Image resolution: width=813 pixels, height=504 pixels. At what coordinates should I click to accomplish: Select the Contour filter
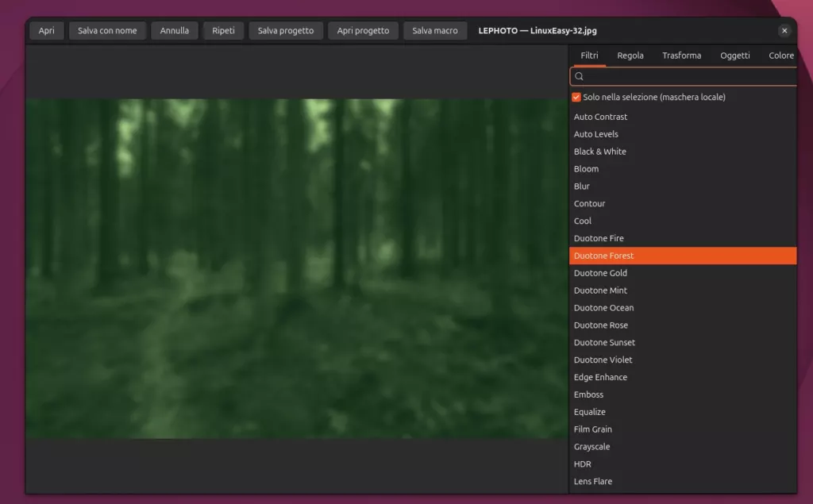point(683,204)
